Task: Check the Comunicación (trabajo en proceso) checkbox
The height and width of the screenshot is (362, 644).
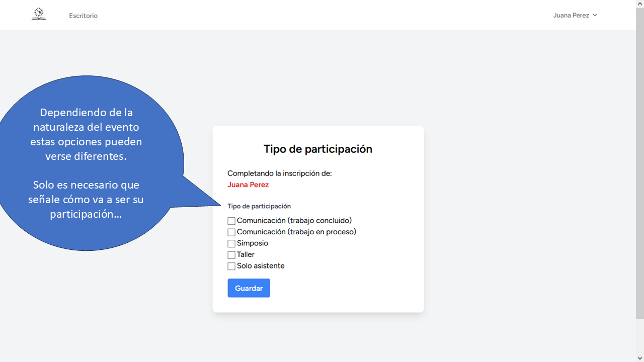Action: coord(231,232)
